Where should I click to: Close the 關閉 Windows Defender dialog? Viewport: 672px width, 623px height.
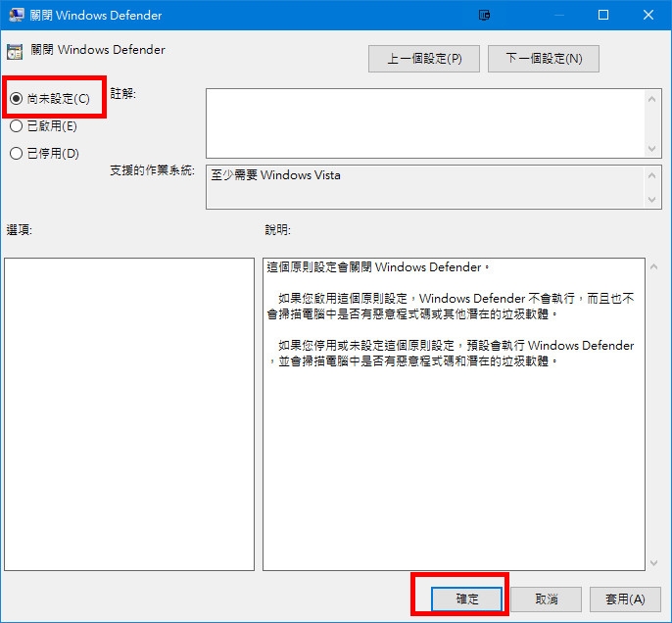coord(648,15)
